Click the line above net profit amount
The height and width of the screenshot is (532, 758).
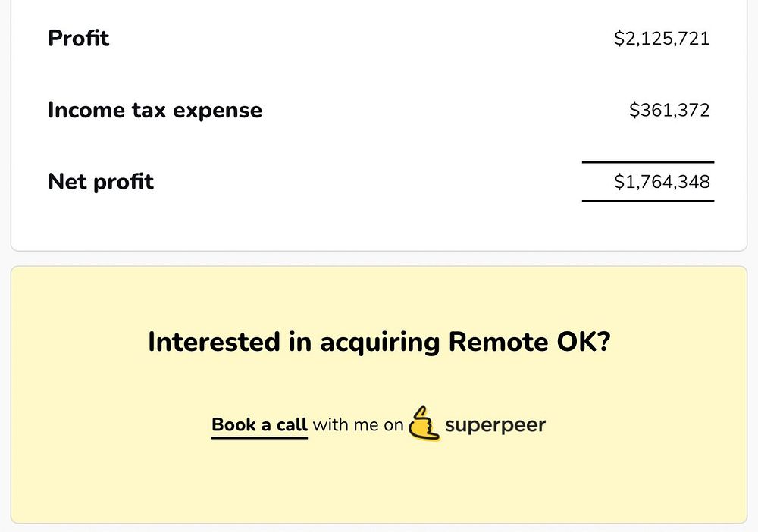(x=648, y=162)
